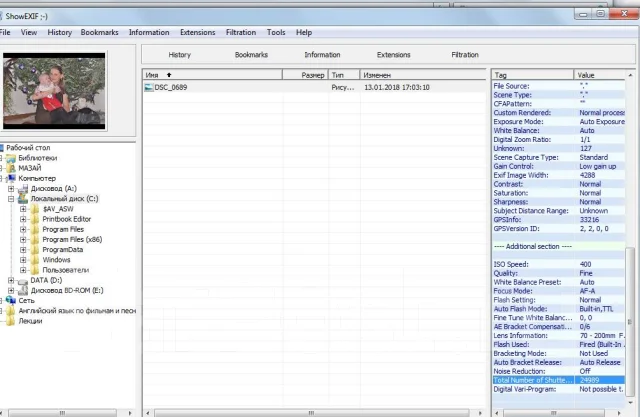The image size is (640, 417).
Task: Expand the Program Files (x86) folder
Action: [23, 240]
